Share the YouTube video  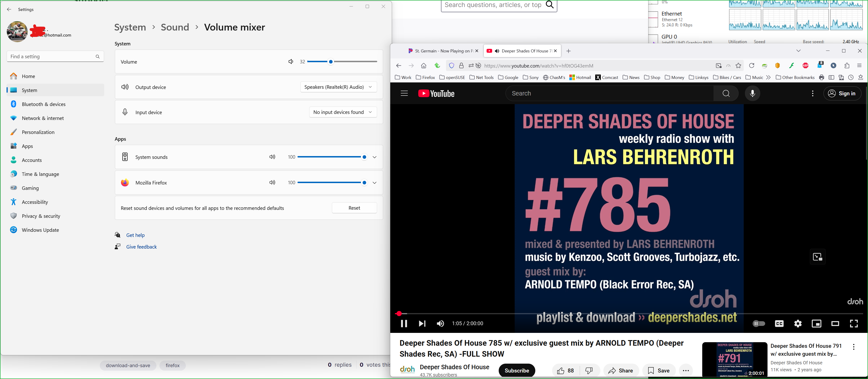[621, 371]
